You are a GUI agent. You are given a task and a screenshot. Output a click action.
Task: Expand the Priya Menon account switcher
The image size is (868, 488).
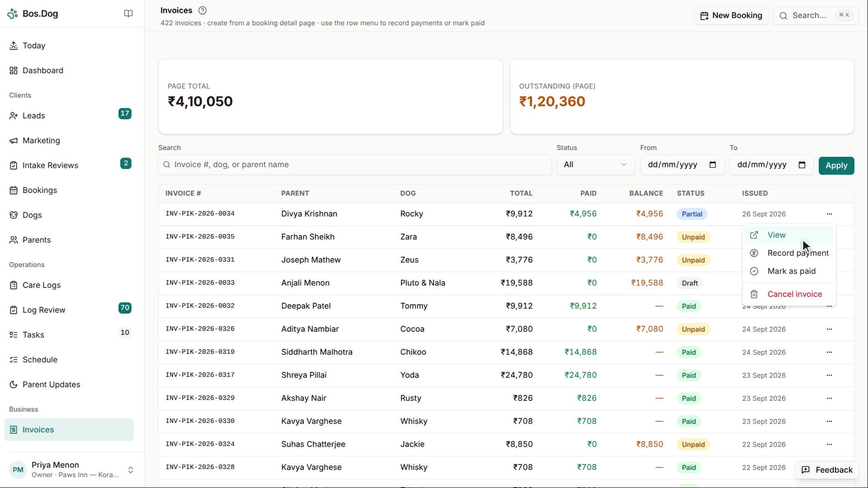[131, 470]
